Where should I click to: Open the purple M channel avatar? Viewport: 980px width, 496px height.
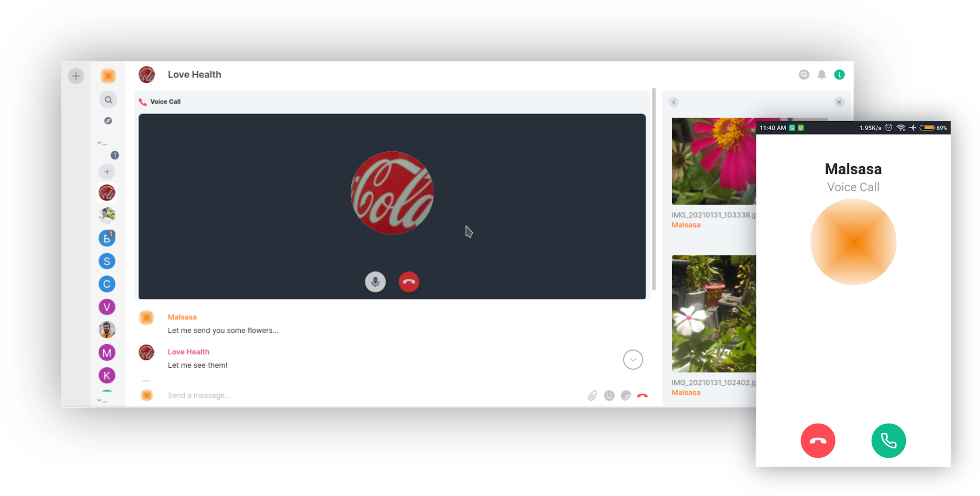(107, 353)
